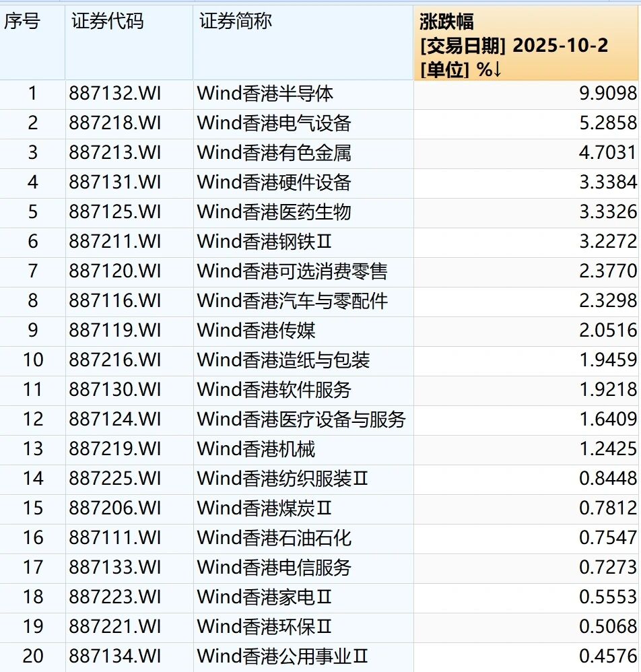The width and height of the screenshot is (641, 672).
Task: Click value 5.2858
Action: (608, 123)
